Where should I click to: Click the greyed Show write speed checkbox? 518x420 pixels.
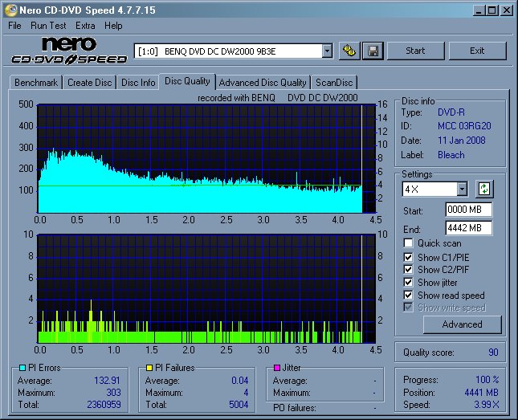tap(408, 308)
